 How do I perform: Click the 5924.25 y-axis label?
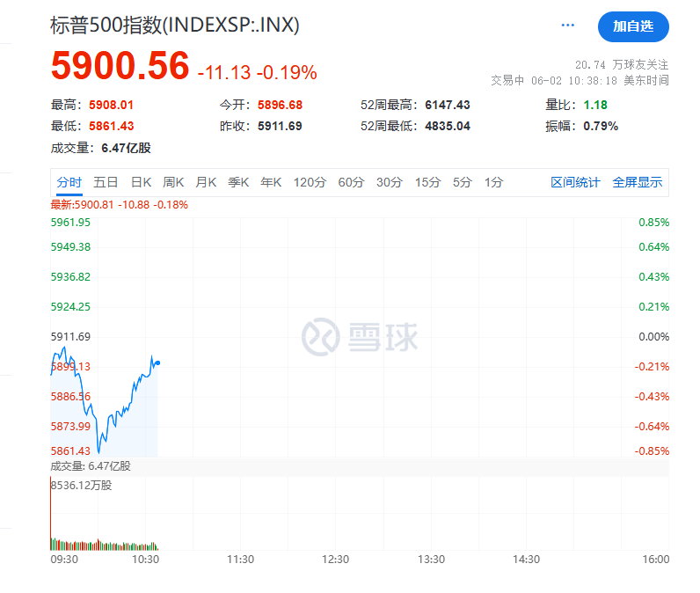click(x=70, y=307)
